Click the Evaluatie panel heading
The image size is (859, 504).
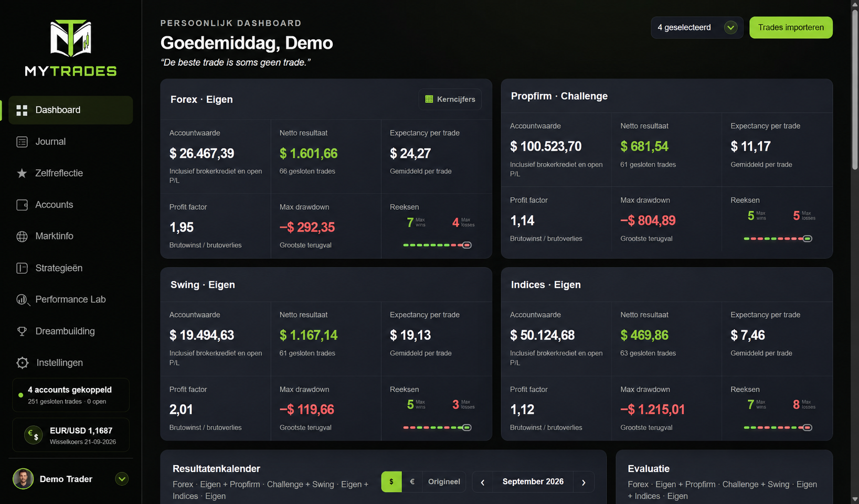click(x=649, y=469)
